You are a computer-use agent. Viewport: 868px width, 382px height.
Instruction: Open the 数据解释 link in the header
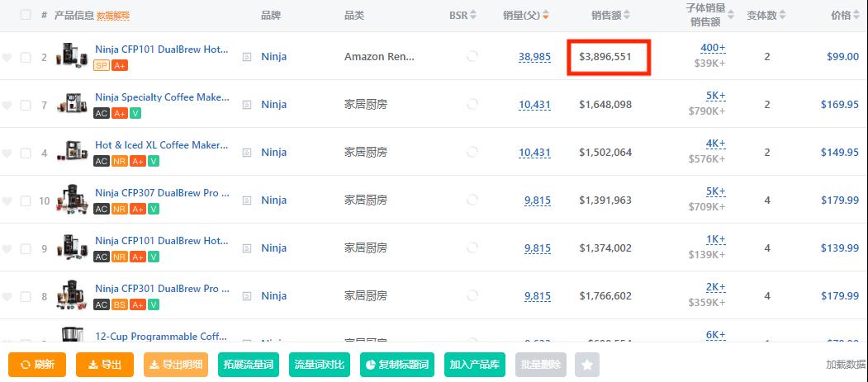(113, 16)
